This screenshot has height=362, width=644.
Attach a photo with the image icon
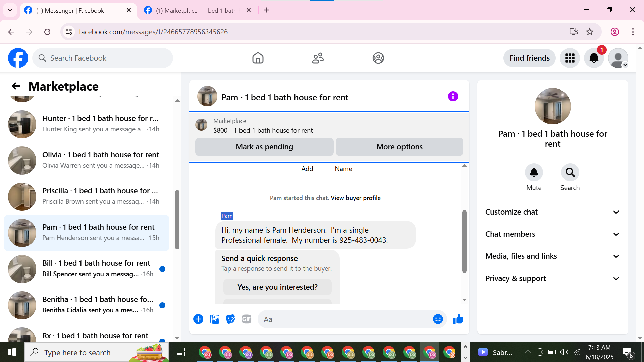(214, 319)
